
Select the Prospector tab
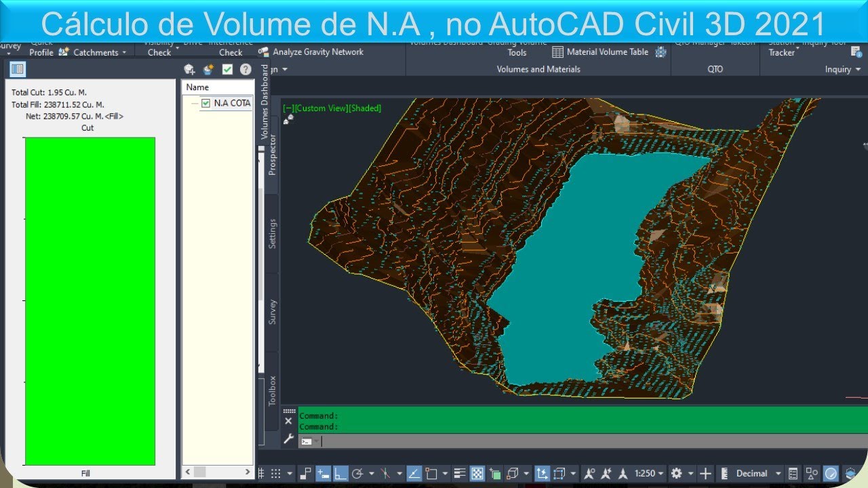pyautogui.click(x=272, y=155)
